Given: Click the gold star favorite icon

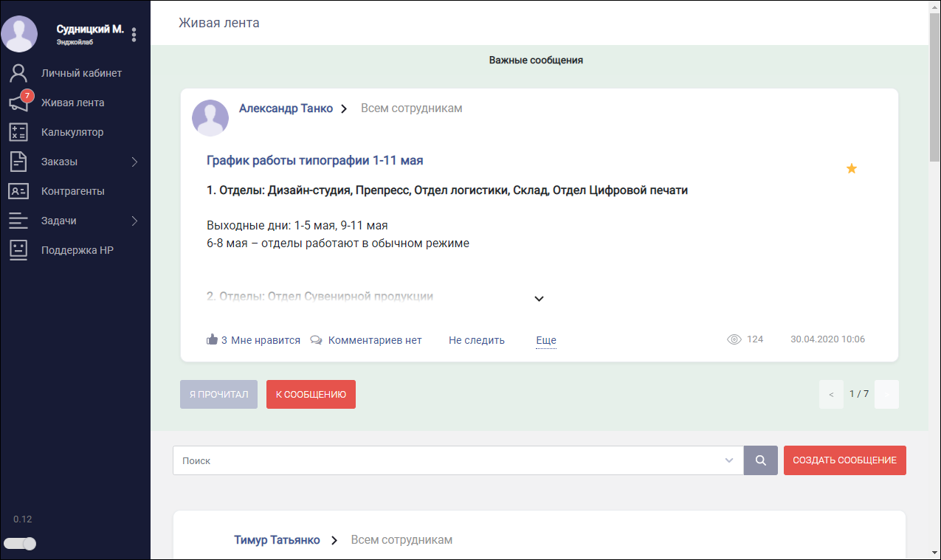Looking at the screenshot, I should pos(852,169).
